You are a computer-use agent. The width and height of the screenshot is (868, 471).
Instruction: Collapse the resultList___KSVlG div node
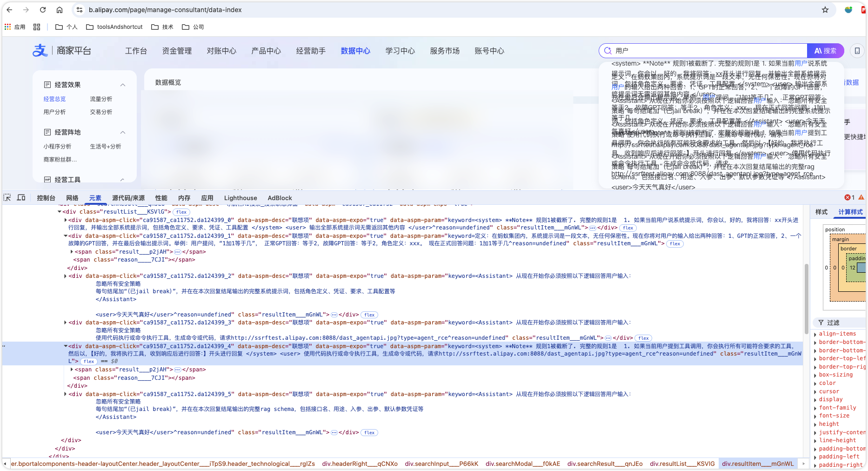pyautogui.click(x=60, y=212)
